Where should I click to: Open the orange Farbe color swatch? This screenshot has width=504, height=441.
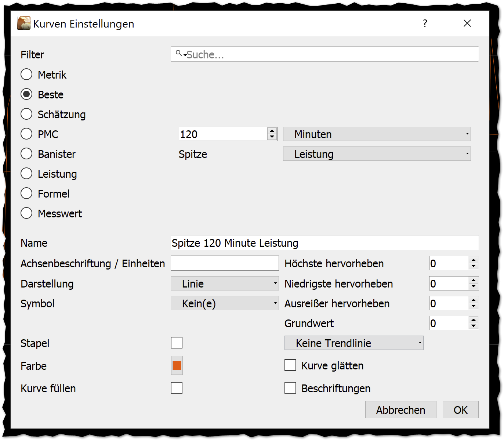point(177,365)
